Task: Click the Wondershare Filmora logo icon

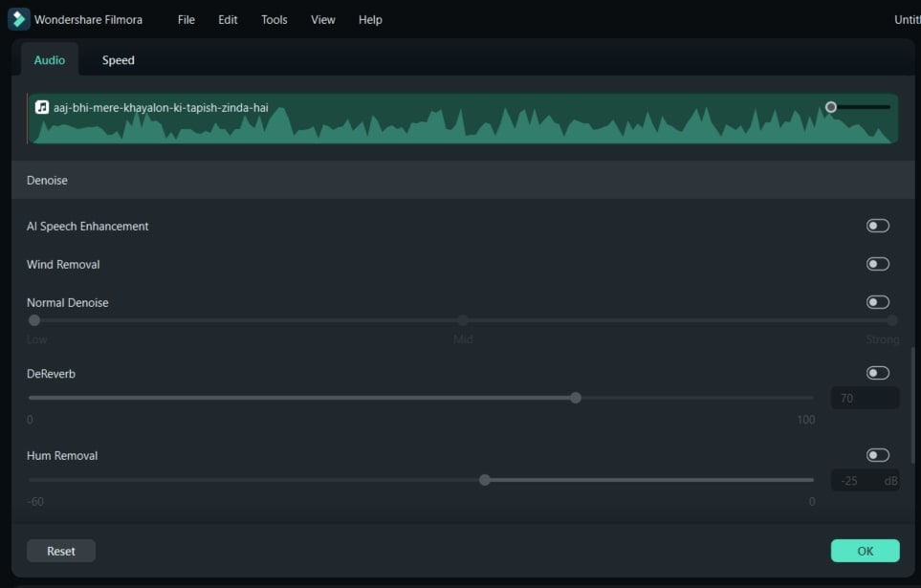Action: (x=19, y=19)
